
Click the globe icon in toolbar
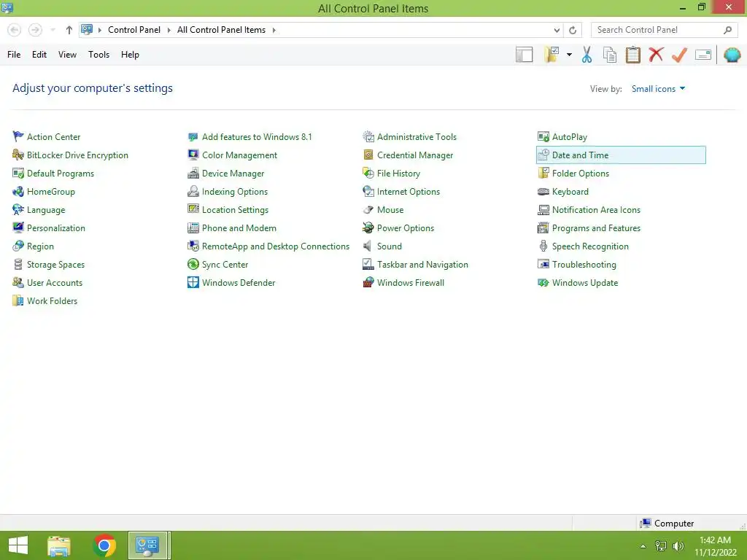tap(732, 55)
